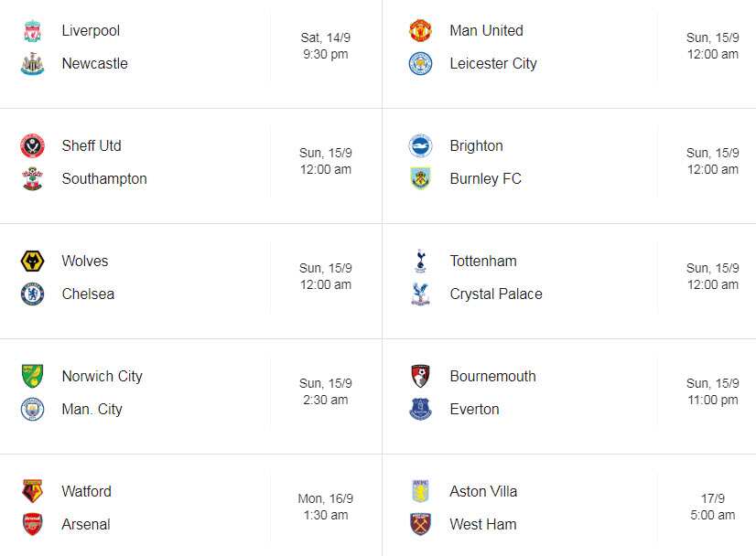This screenshot has width=756, height=556.
Task: Open the Watford team name link
Action: (x=86, y=491)
